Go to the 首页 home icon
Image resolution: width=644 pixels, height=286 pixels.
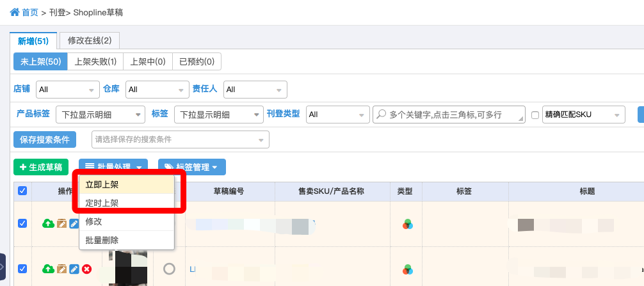click(14, 12)
